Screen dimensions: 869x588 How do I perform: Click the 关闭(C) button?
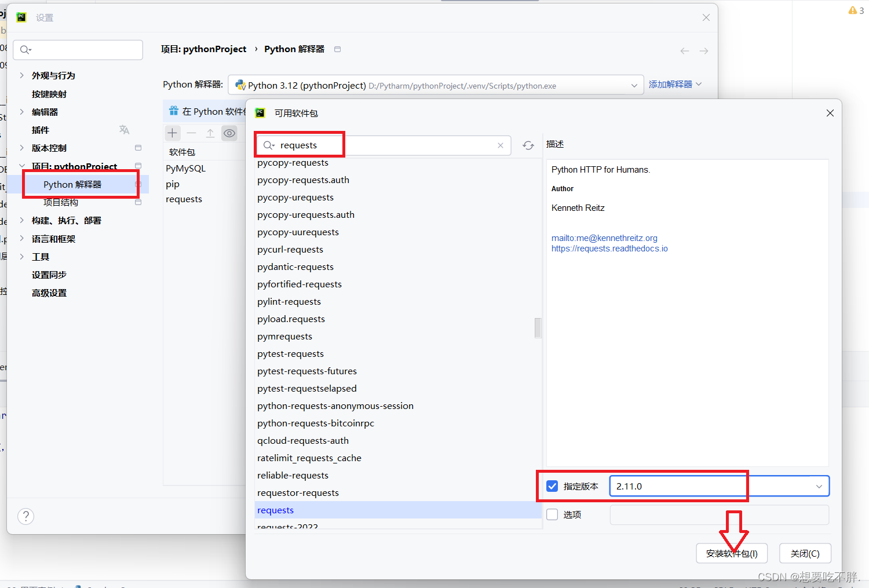[805, 553]
